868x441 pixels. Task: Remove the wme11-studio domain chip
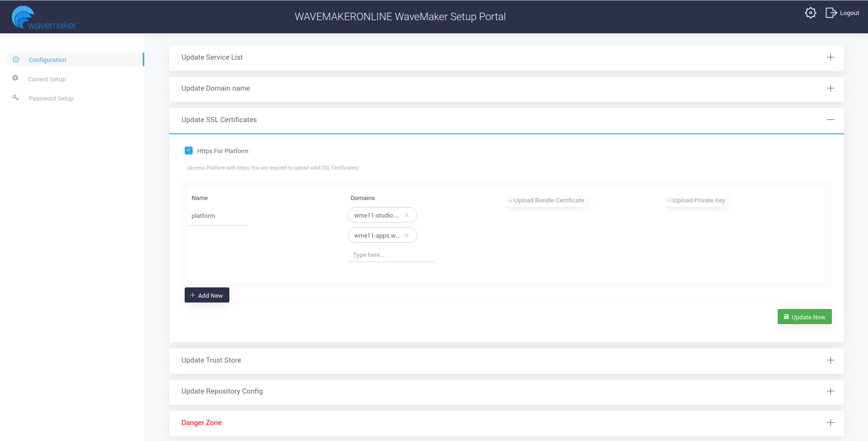407,216
